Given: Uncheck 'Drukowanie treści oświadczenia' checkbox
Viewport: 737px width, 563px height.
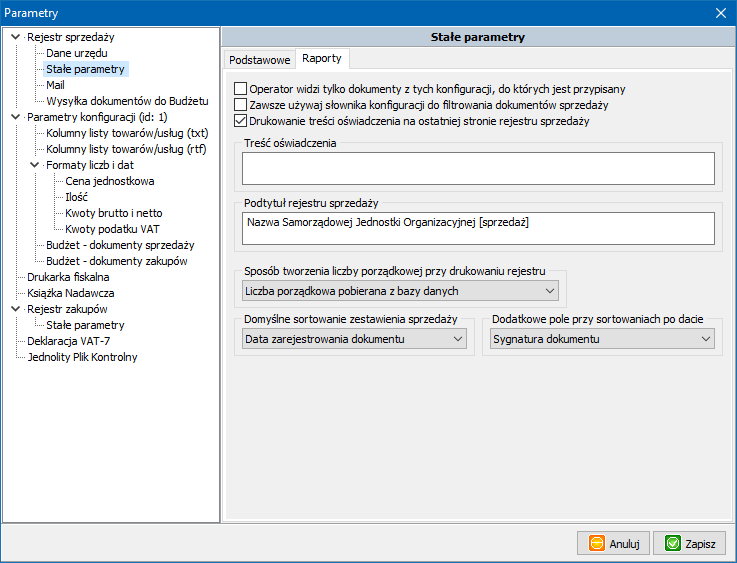Looking at the screenshot, I should tap(240, 120).
